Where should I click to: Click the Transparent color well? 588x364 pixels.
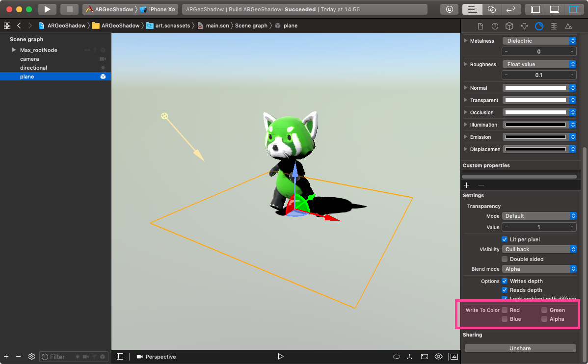click(535, 100)
